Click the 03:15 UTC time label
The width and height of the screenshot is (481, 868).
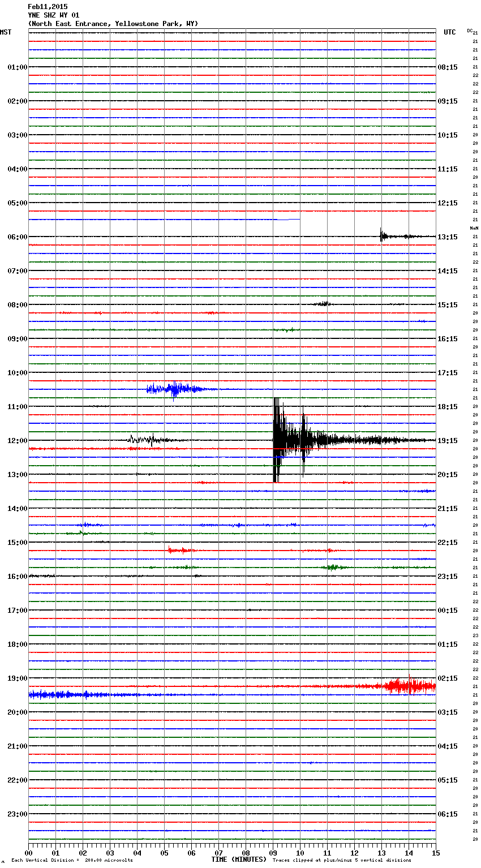(x=448, y=712)
